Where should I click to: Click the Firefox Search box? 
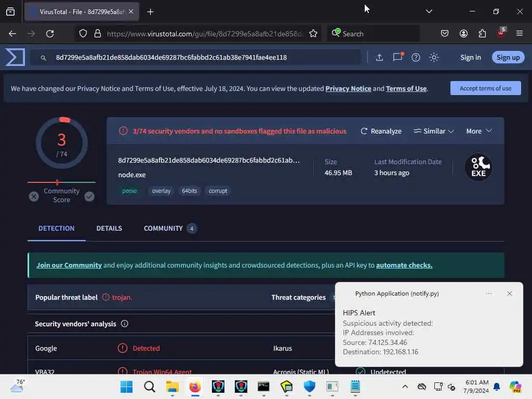pyautogui.click(x=373, y=34)
